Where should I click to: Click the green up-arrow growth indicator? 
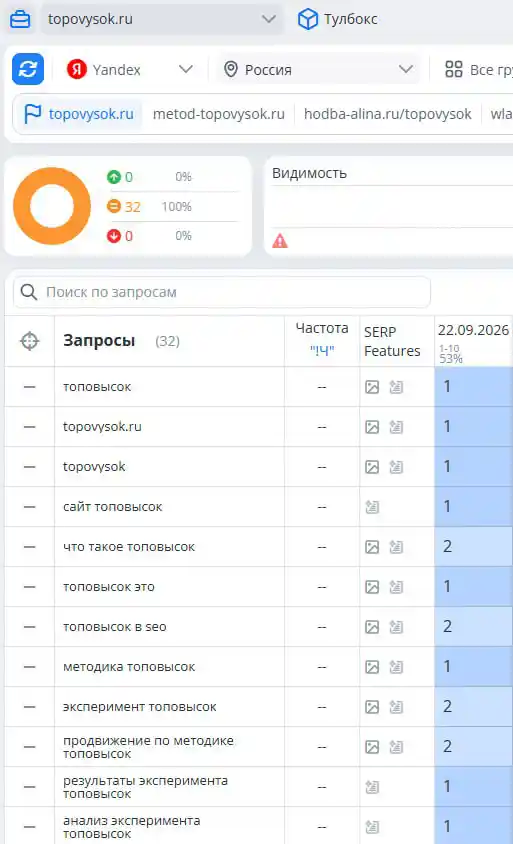[x=114, y=177]
